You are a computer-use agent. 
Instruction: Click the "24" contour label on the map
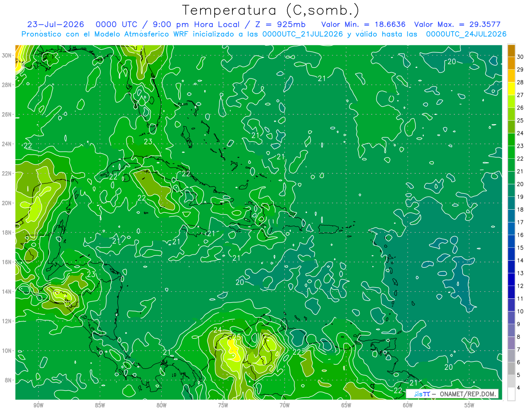(218, 330)
